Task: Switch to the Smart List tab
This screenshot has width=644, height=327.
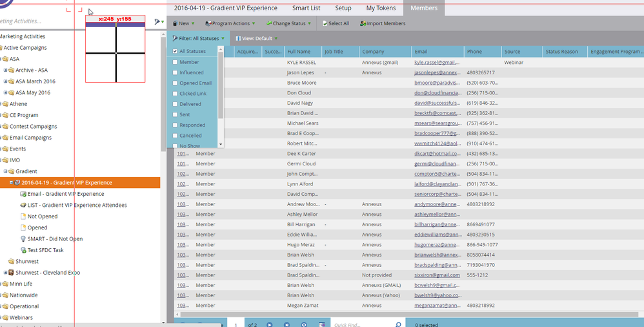Action: coord(307,8)
